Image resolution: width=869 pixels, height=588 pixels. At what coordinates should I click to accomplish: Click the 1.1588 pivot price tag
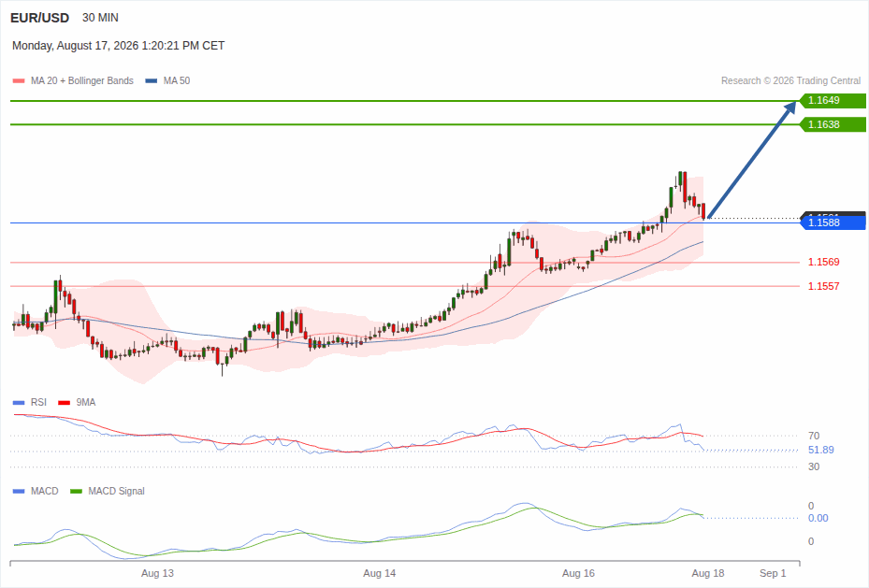pos(833,222)
